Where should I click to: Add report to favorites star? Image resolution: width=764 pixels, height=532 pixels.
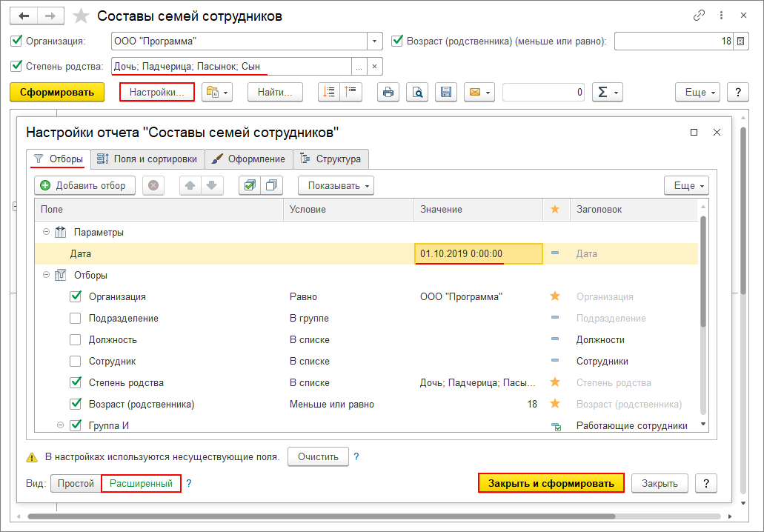[x=83, y=16]
